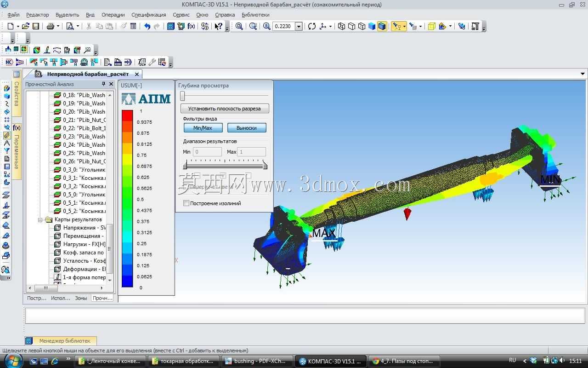This screenshot has width=588, height=368.
Task: Activate the context help pointer icon
Action: (x=219, y=26)
